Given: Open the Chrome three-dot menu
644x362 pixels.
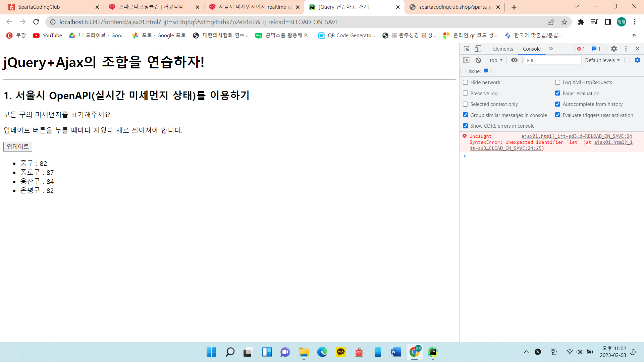Looking at the screenshot, I should pyautogui.click(x=635, y=22).
